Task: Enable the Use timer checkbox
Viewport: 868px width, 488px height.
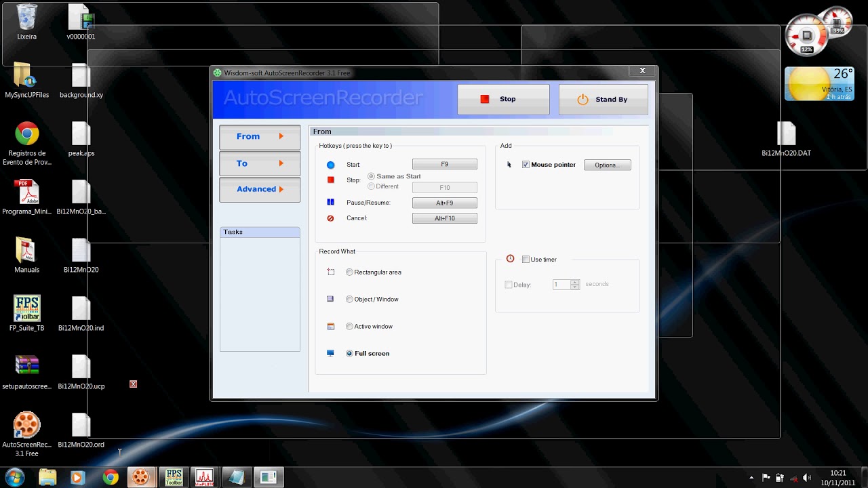Action: point(526,260)
